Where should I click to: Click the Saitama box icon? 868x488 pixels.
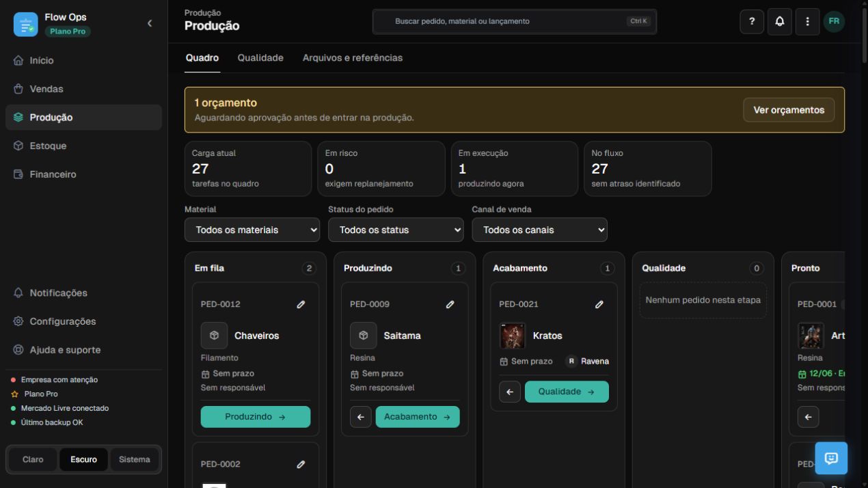pos(363,336)
